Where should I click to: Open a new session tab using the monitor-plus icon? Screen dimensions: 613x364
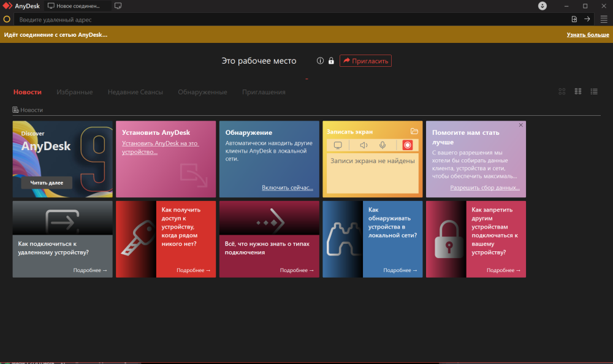(x=118, y=6)
